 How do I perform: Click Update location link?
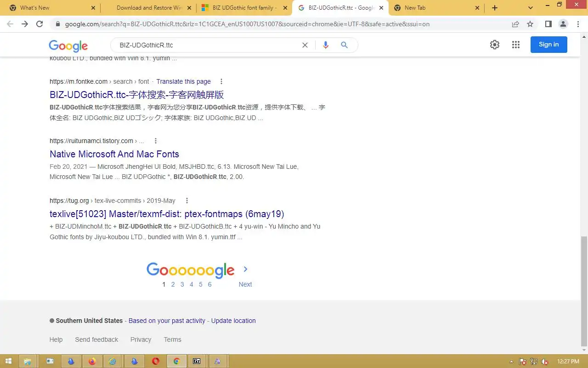[x=233, y=321]
